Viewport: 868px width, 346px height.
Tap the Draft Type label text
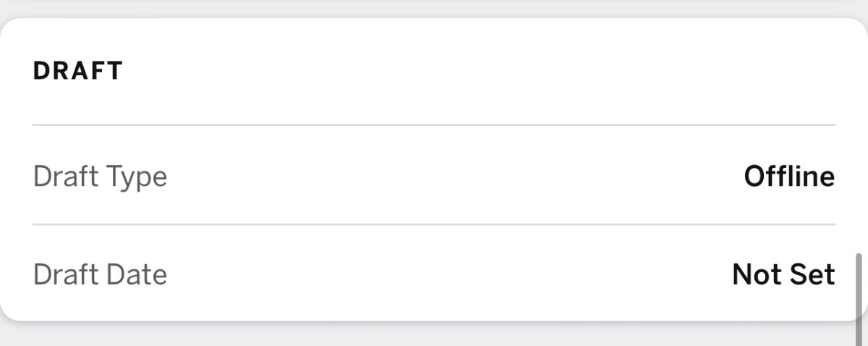pos(100,176)
